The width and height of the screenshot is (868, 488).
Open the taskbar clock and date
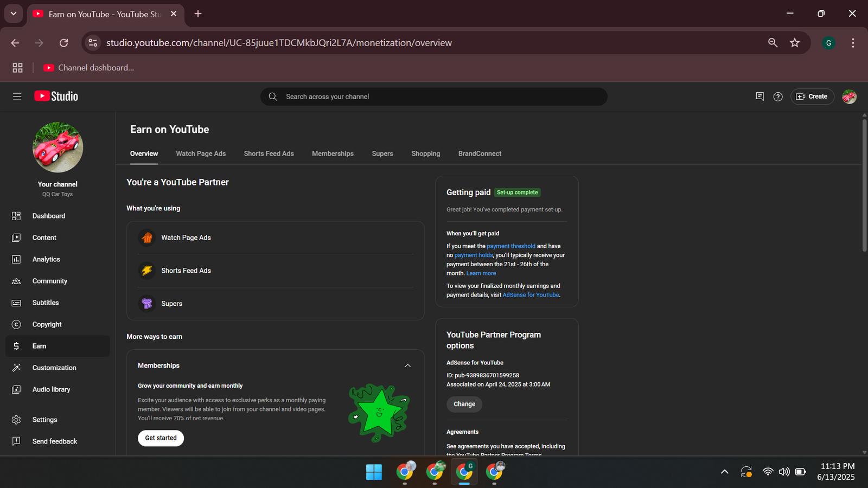pyautogui.click(x=836, y=472)
